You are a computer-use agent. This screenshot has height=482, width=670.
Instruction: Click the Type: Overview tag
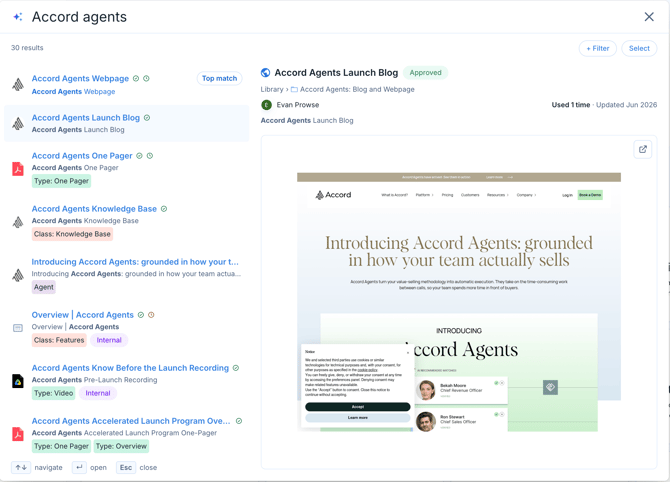pyautogui.click(x=121, y=446)
